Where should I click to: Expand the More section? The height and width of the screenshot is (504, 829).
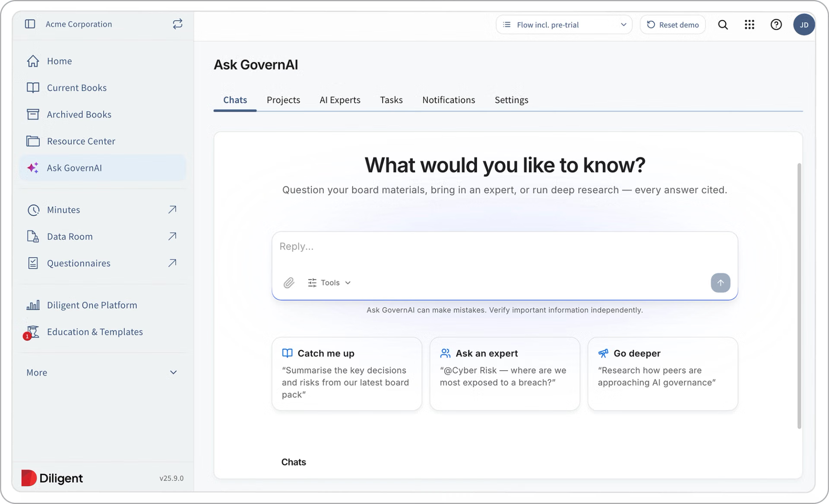pyautogui.click(x=103, y=373)
